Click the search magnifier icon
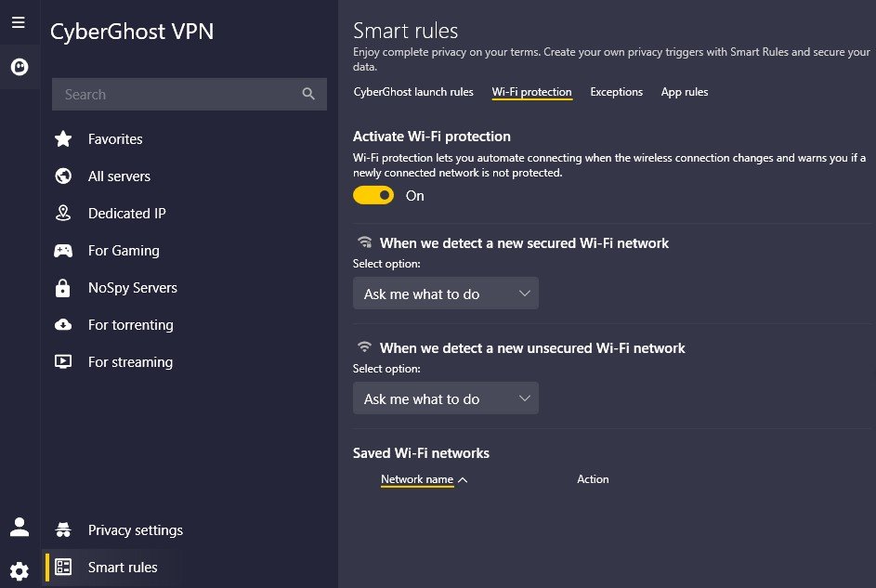This screenshot has width=876, height=588. tap(308, 94)
